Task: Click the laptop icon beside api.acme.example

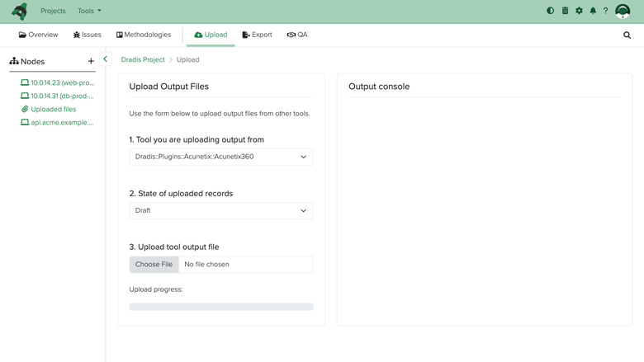Action: pyautogui.click(x=25, y=122)
